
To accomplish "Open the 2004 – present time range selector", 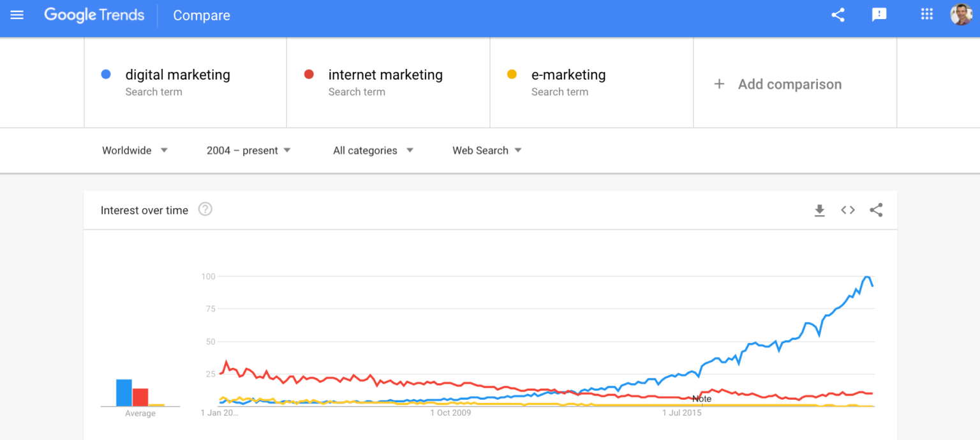I will pyautogui.click(x=248, y=150).
